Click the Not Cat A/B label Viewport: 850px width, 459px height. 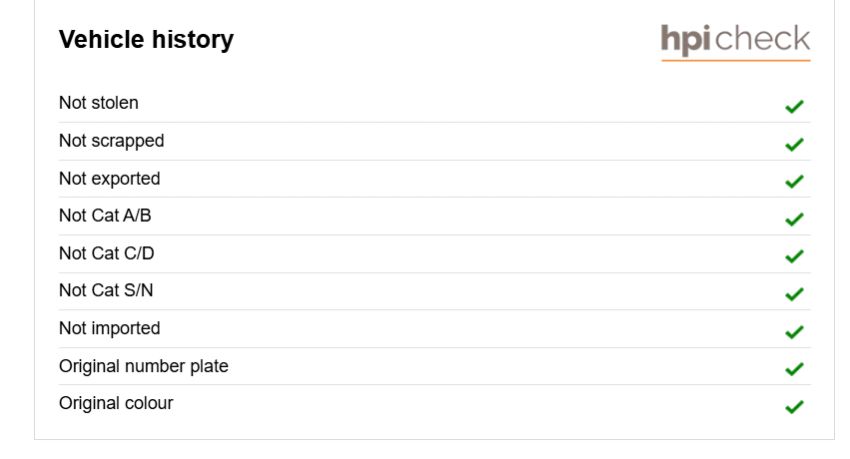105,216
